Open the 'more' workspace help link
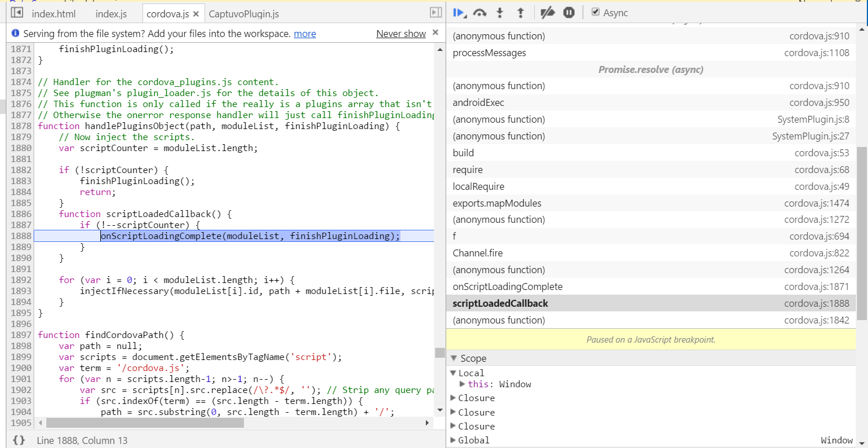Screen dimensions: 868x448 point(305,34)
